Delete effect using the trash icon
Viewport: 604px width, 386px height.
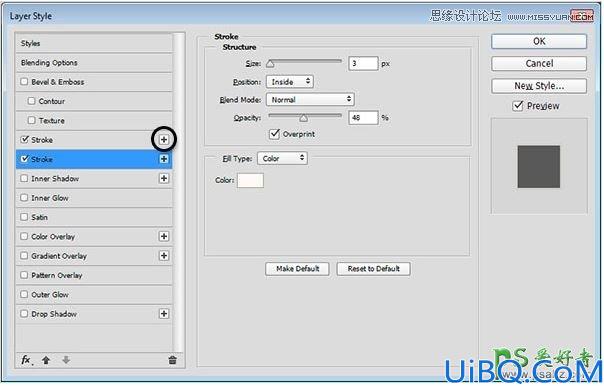pyautogui.click(x=173, y=360)
